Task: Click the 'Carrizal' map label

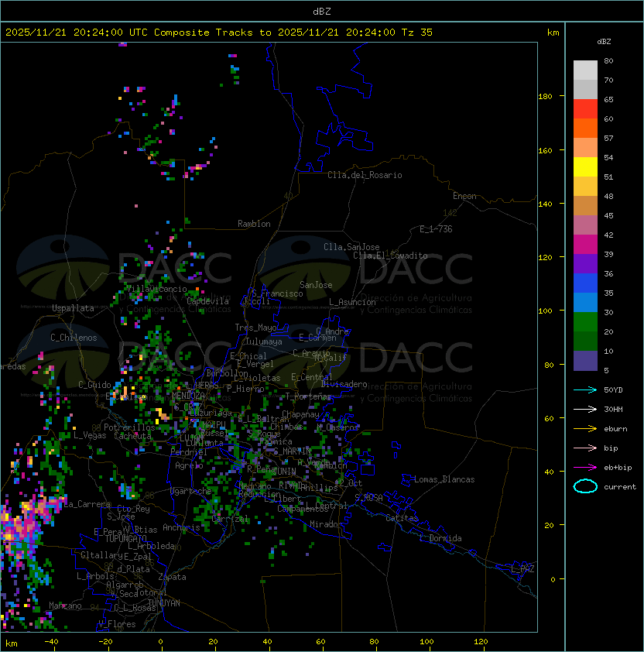Action: click(230, 519)
